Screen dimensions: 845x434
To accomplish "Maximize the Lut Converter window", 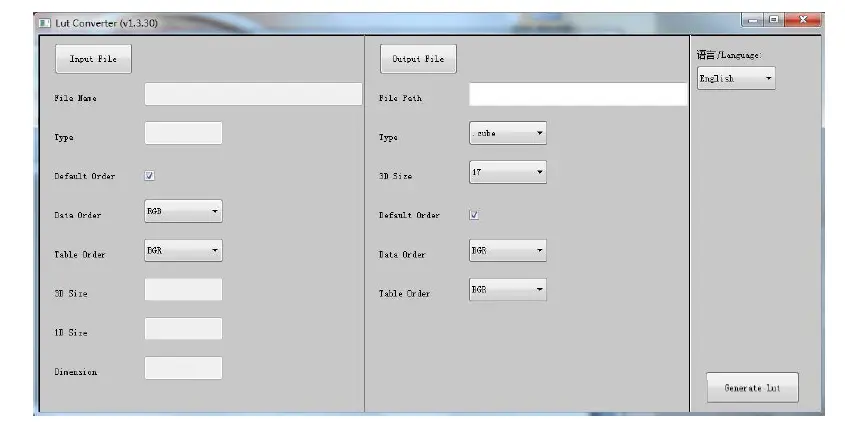I will (x=774, y=20).
